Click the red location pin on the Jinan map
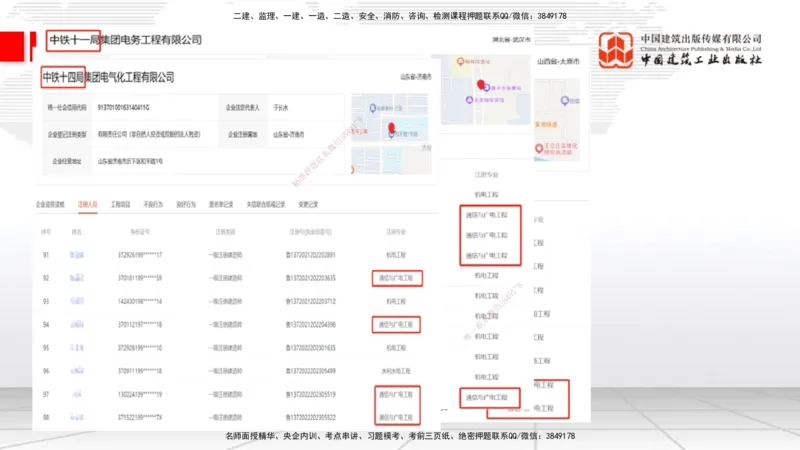 [391, 128]
